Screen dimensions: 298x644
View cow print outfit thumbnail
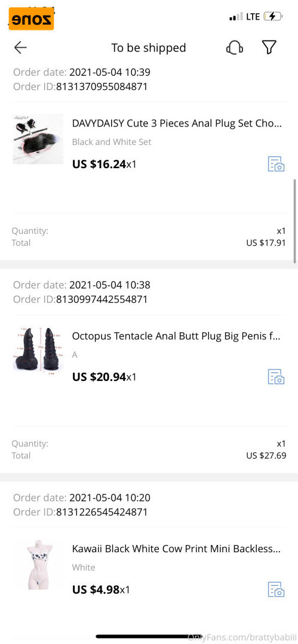[38, 564]
